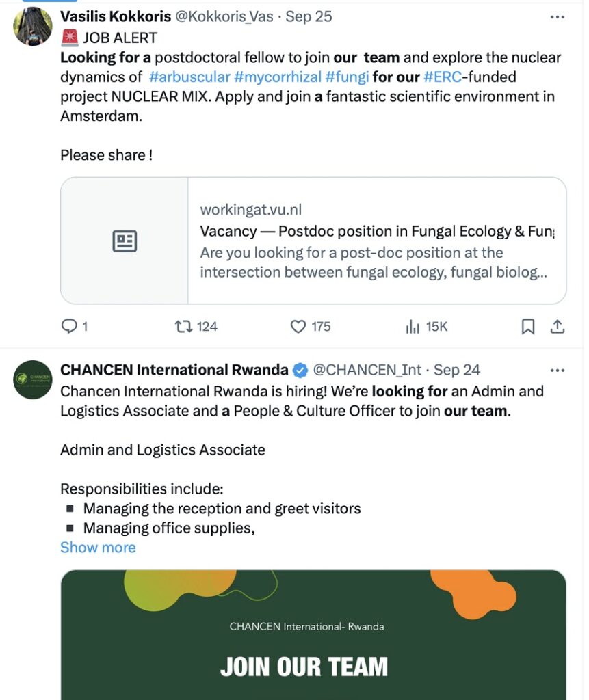The image size is (589, 700).
Task: Visit Vasilis Kokkoris profile name
Action: coord(116,17)
